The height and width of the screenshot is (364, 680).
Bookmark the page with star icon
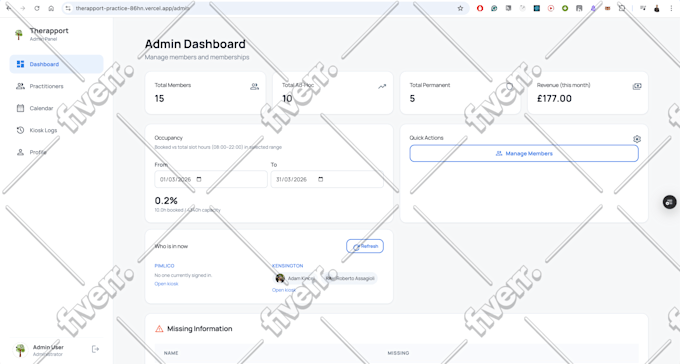coord(460,8)
